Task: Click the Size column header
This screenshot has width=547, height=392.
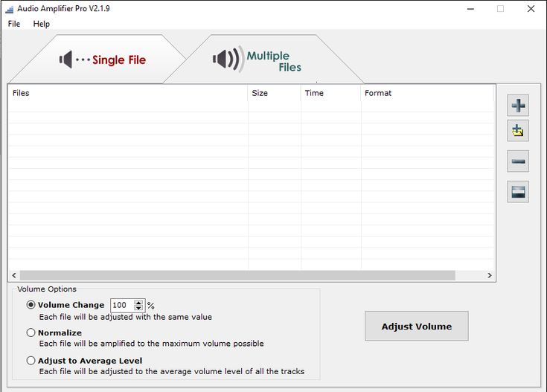Action: coord(275,93)
